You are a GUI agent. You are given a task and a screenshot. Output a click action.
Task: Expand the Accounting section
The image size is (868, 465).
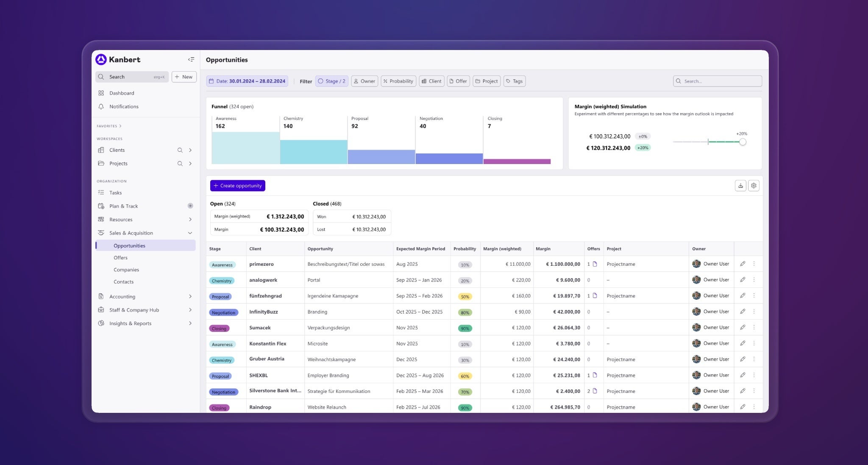[190, 296]
